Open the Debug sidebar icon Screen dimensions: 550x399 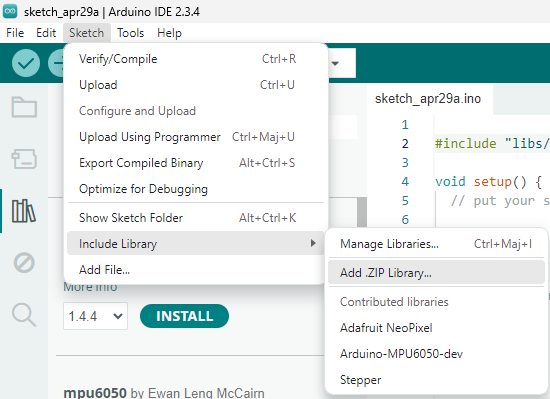point(24,263)
